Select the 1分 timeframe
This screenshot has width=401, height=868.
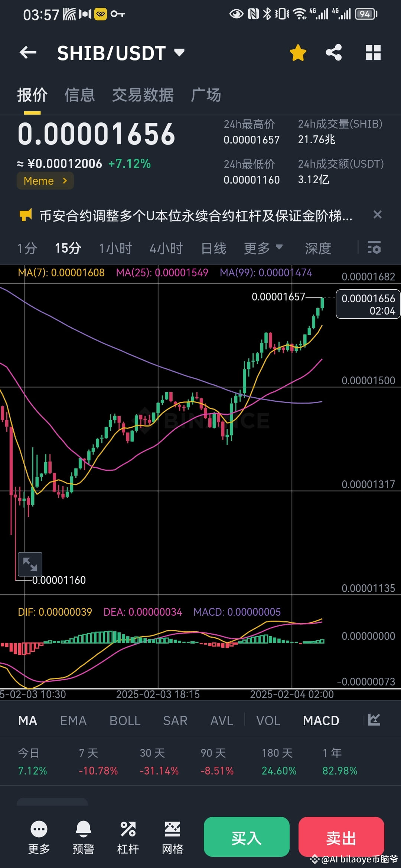click(27, 248)
